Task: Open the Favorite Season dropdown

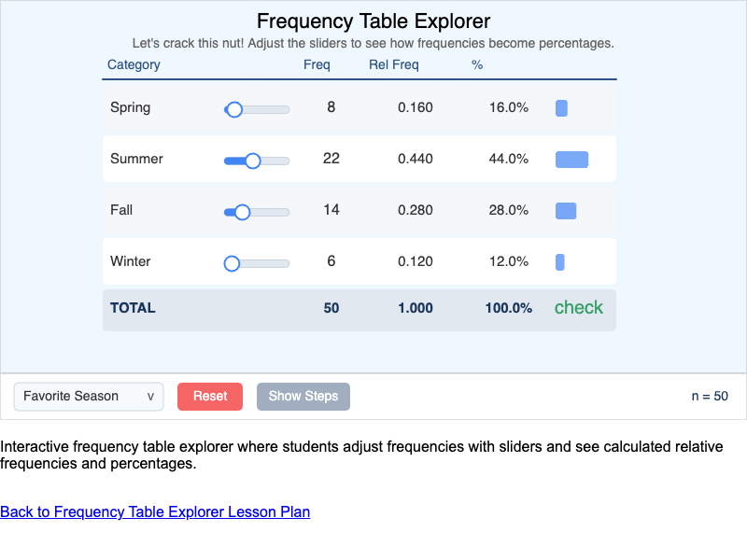Action: point(88,397)
